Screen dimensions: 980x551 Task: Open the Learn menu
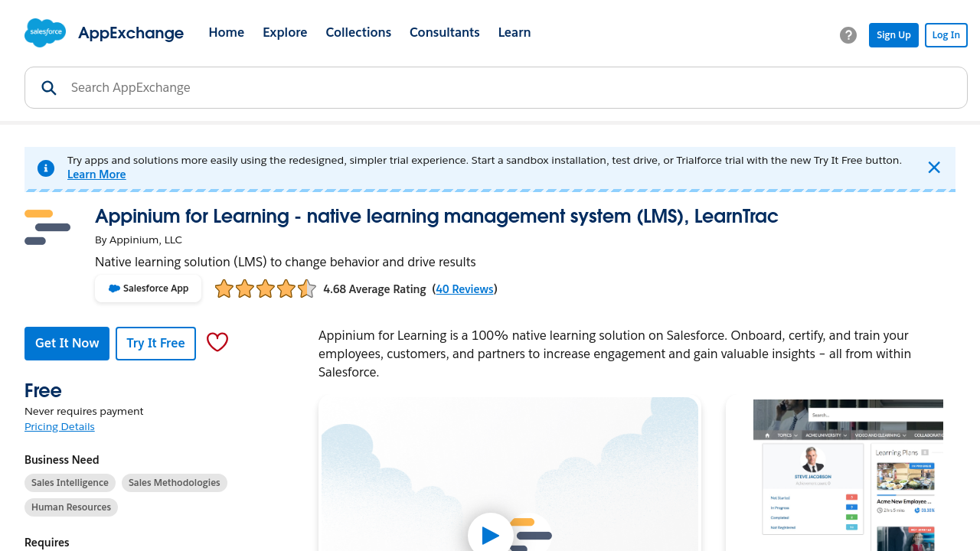click(514, 32)
